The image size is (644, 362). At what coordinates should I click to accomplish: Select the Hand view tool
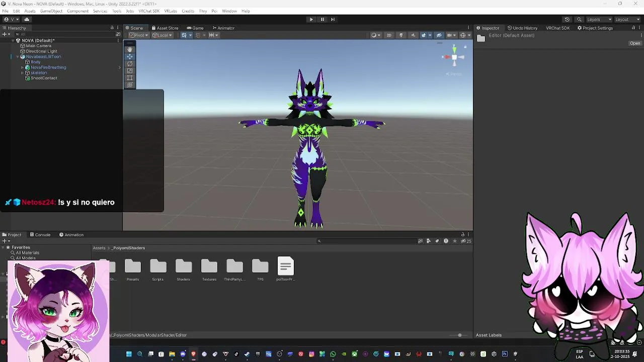pos(130,49)
